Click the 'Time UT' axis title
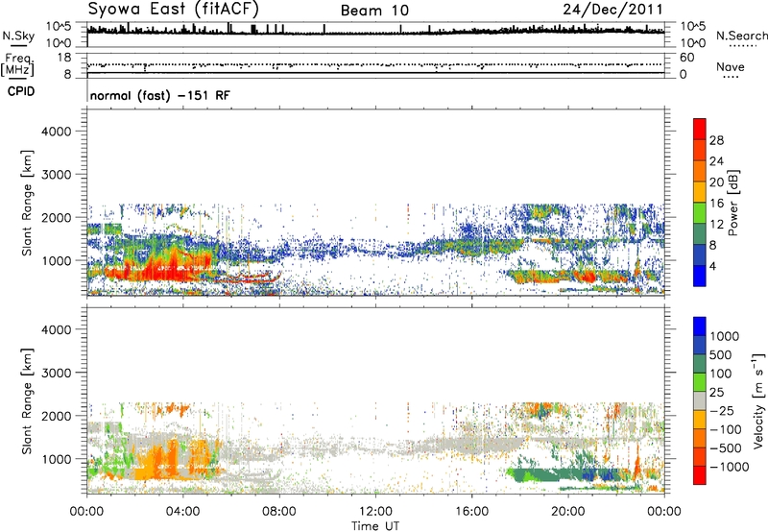768x532 pixels. (375, 526)
